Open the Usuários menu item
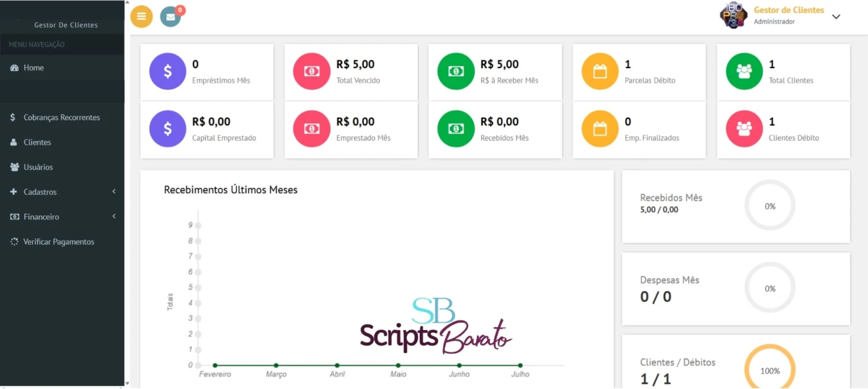Image resolution: width=868 pixels, height=389 pixels. [x=62, y=167]
